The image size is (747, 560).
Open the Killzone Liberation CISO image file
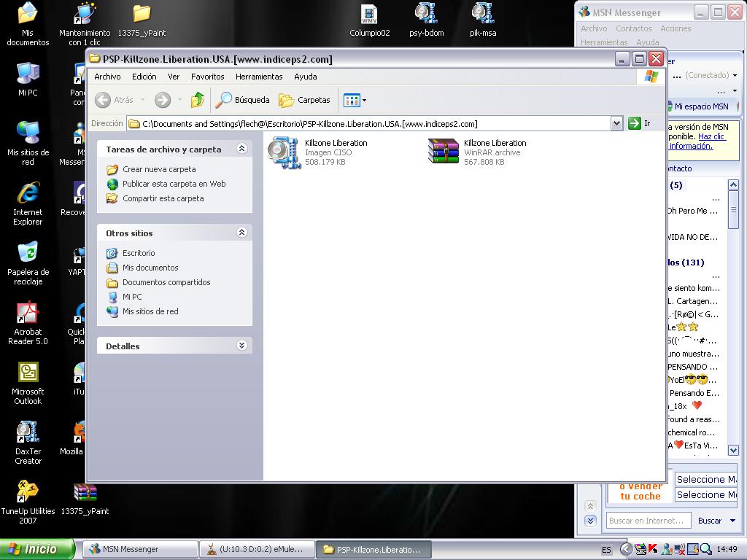318,152
